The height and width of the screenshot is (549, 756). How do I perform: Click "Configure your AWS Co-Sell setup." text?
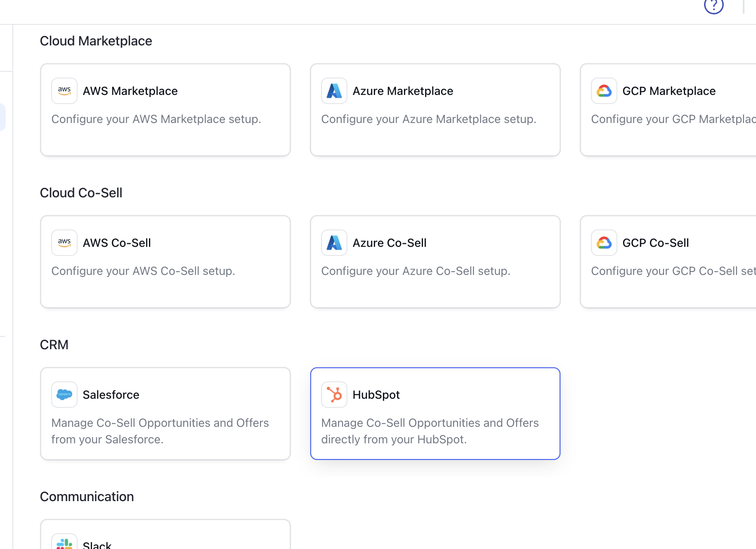(x=143, y=271)
